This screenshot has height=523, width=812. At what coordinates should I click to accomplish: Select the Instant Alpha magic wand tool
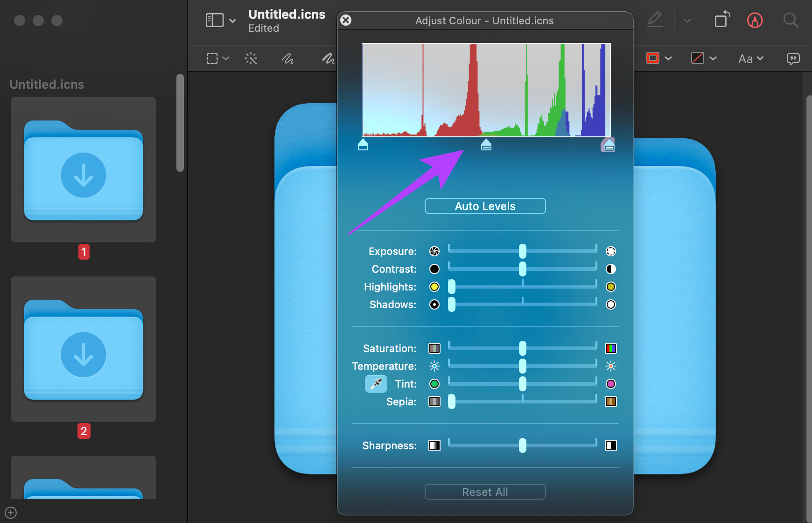(x=251, y=58)
